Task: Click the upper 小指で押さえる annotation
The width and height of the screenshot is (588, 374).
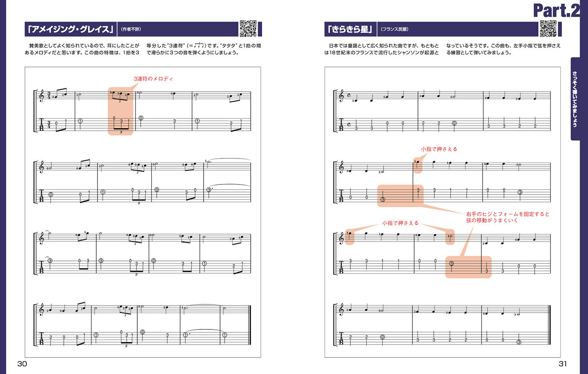Action: (x=439, y=149)
